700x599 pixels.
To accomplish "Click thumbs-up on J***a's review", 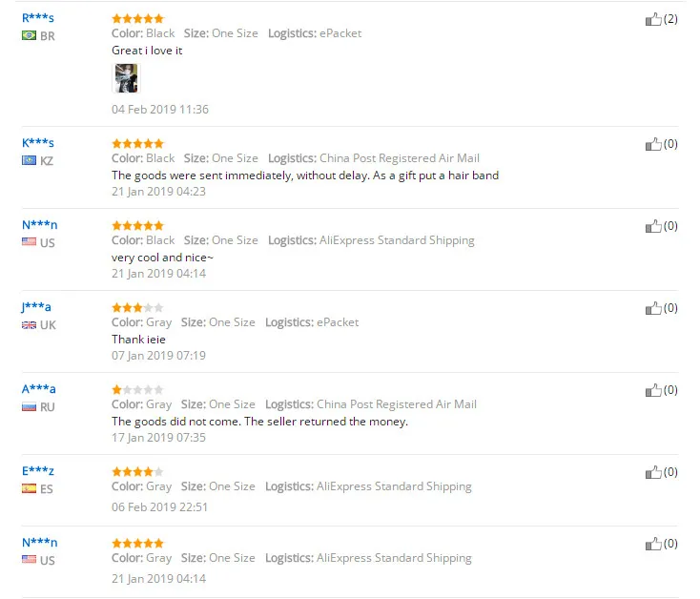I will click(653, 308).
